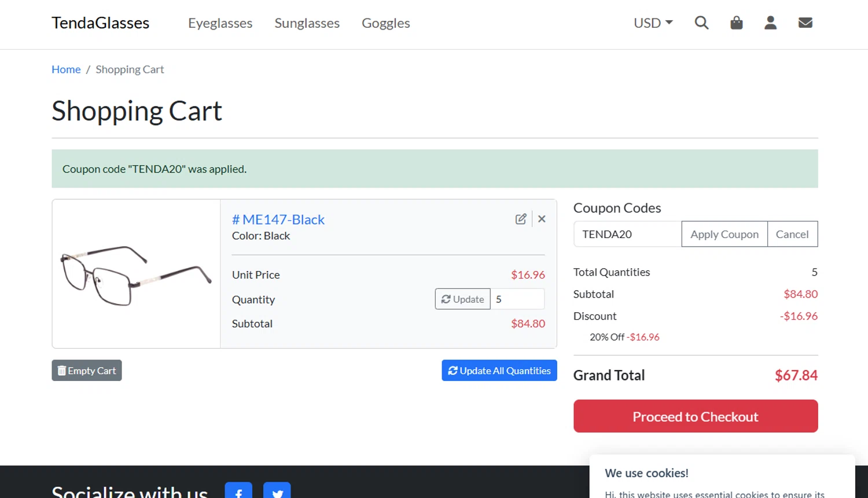Click the Shopping Cart breadcrumb text
This screenshot has width=868, height=498.
[x=130, y=69]
